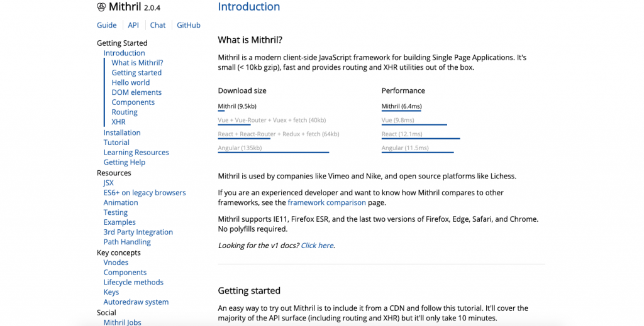The width and height of the screenshot is (644, 326).
Task: Open the GitHub nav link
Action: click(x=189, y=25)
